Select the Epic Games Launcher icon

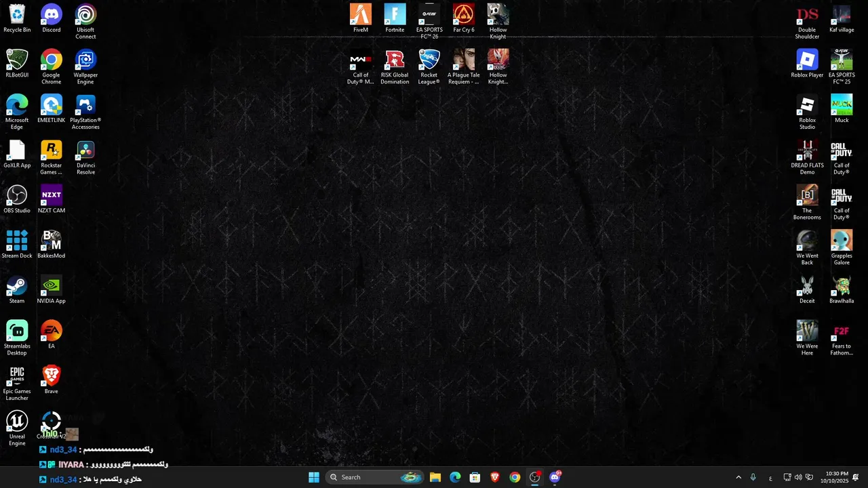tap(17, 384)
